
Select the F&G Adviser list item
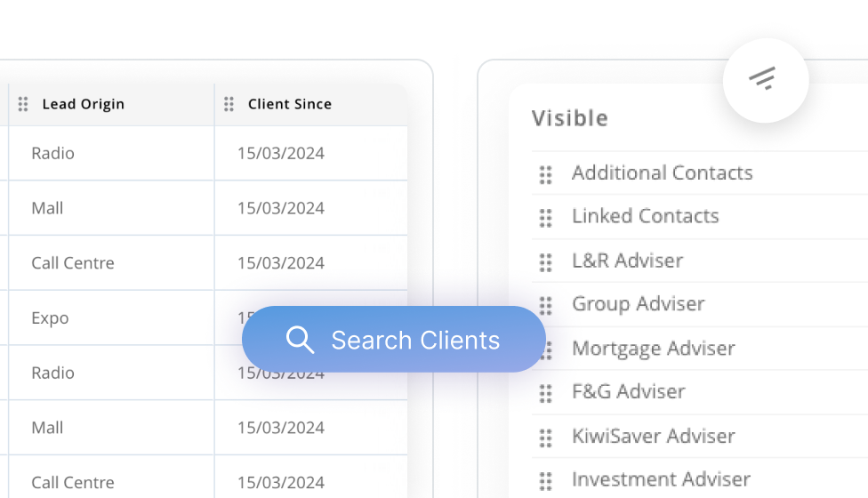(x=700, y=392)
